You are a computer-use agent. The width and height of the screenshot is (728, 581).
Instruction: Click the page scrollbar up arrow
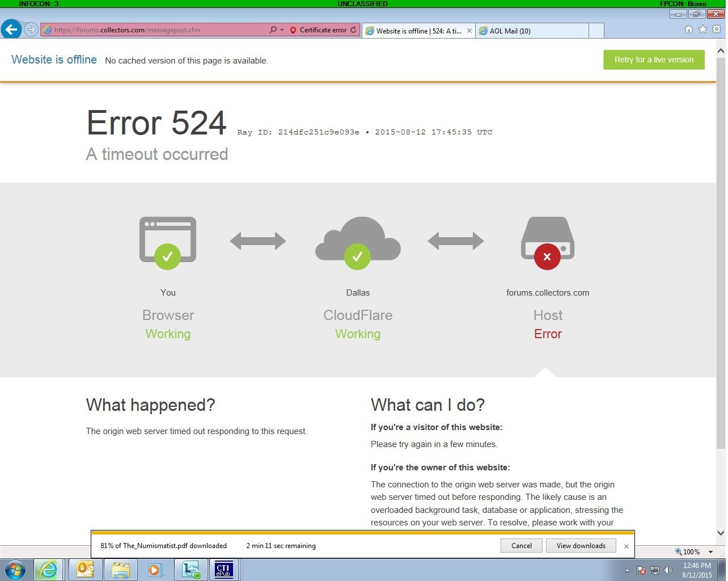click(721, 51)
